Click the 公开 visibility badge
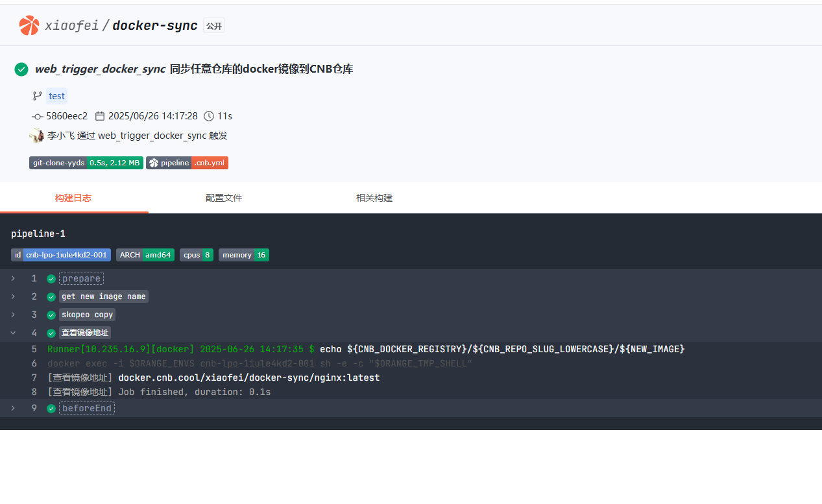Screen dimensions: 822x504 tap(214, 26)
